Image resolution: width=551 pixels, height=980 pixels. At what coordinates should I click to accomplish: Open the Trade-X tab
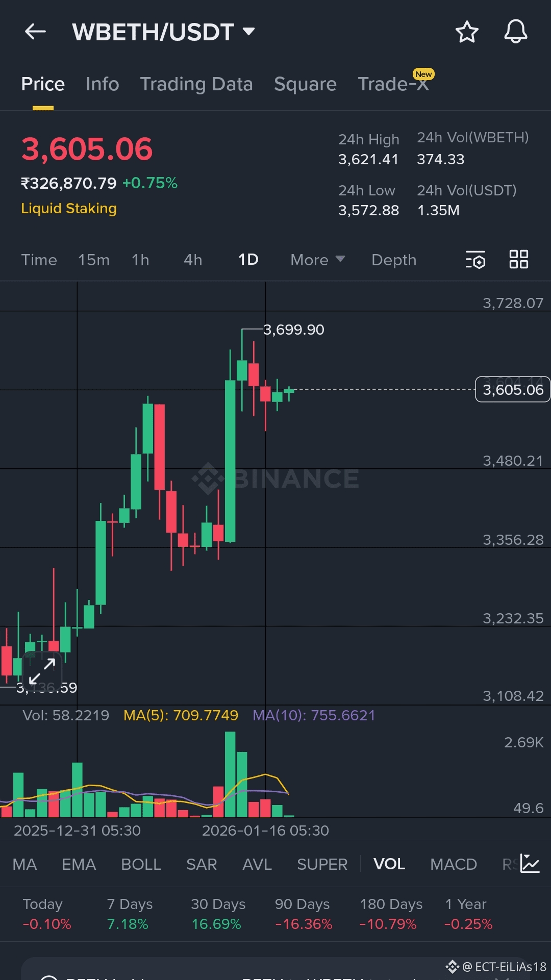click(393, 84)
